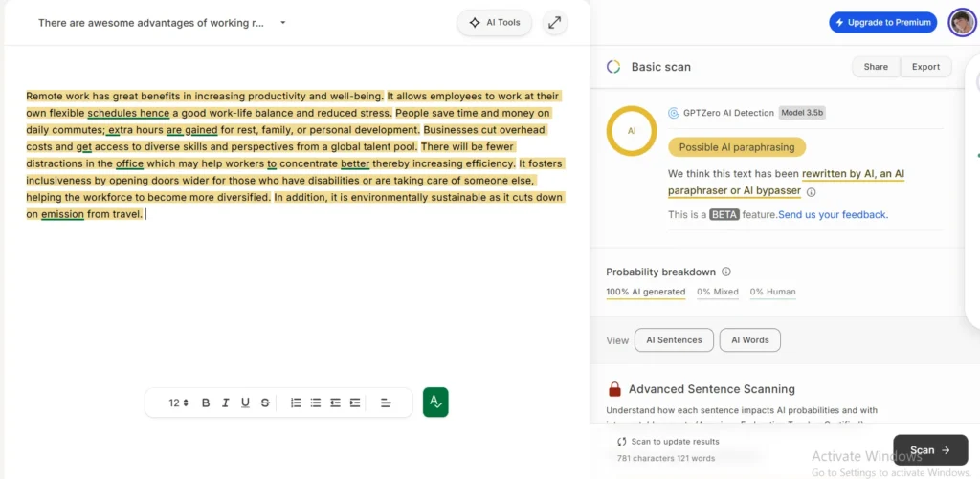Click the circular AI score ring
Image resolution: width=980 pixels, height=479 pixels.
(632, 131)
